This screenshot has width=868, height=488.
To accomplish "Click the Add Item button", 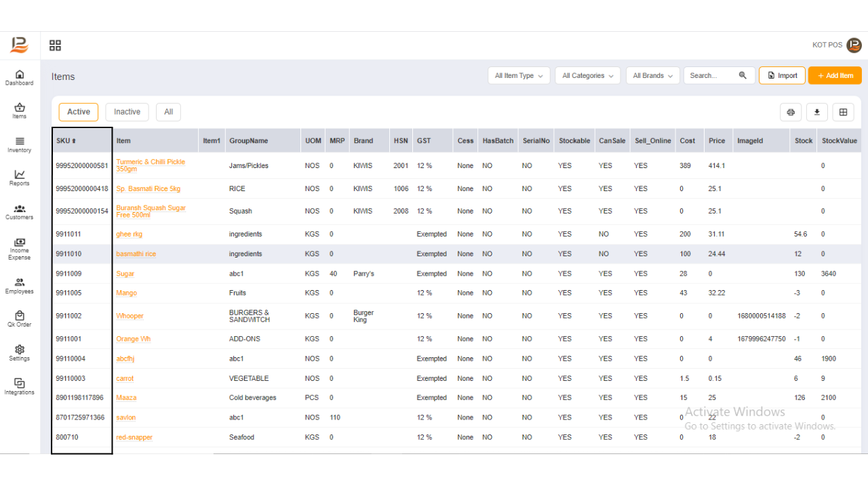I will point(835,75).
